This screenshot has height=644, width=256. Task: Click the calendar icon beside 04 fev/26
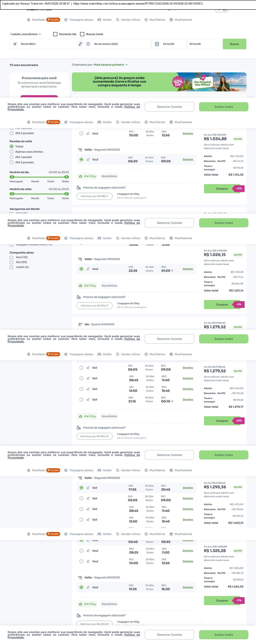157,44
